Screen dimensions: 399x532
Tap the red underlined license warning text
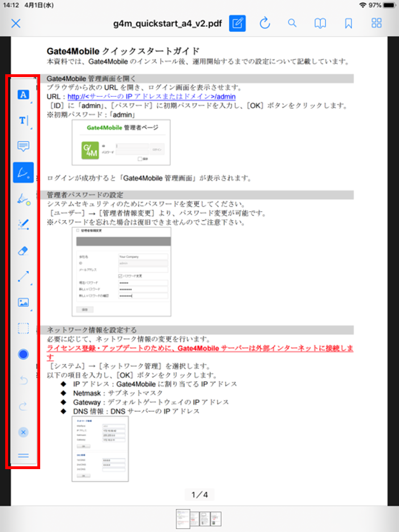click(x=200, y=352)
